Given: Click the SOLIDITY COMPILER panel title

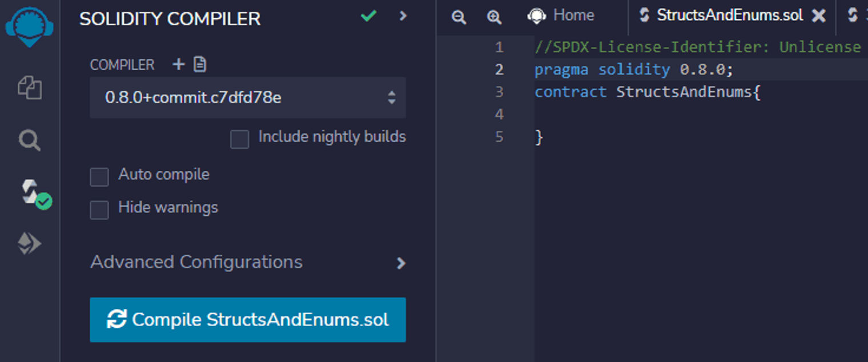Looking at the screenshot, I should 170,19.
